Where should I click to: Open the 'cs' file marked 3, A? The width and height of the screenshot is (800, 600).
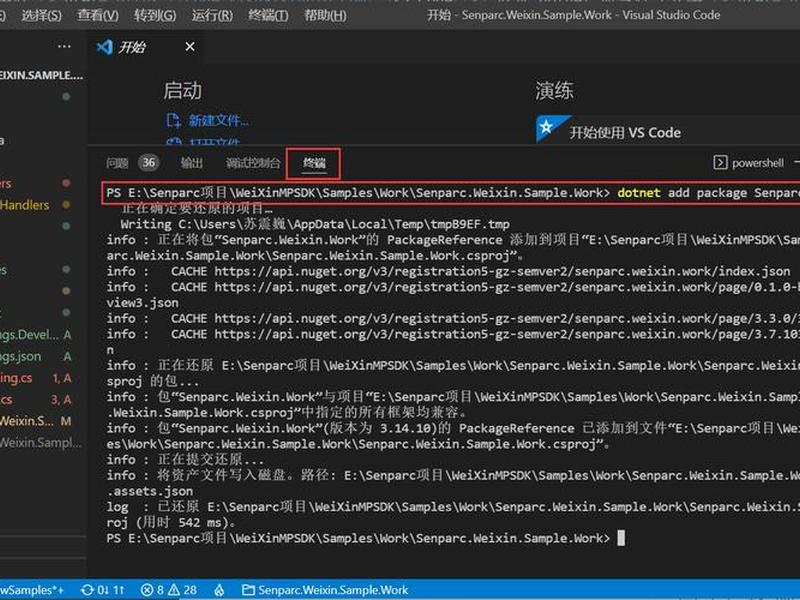coord(6,399)
